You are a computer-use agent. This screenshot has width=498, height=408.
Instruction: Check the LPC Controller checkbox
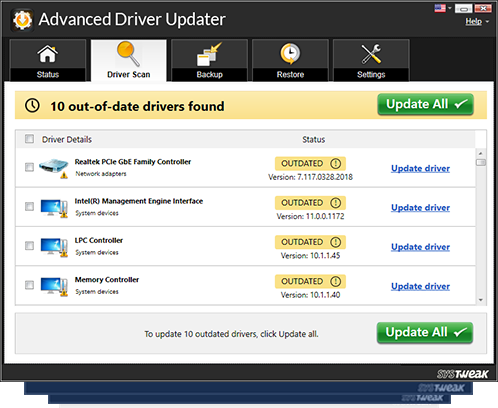click(29, 246)
